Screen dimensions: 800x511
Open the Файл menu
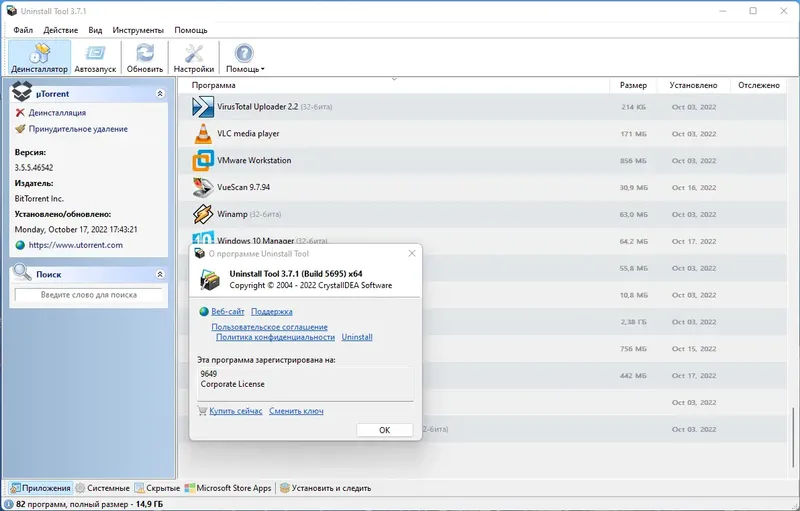23,30
